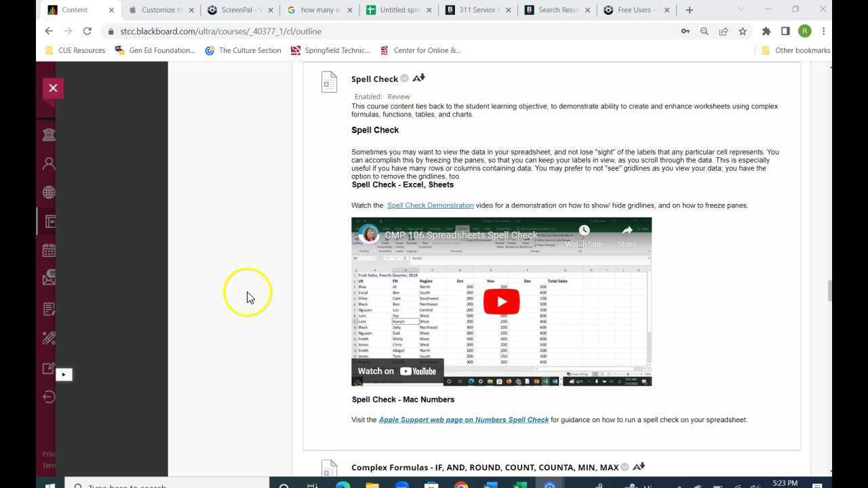Screen dimensions: 868x488
Task: Open your Blackboard profile icon
Action: 48,163
